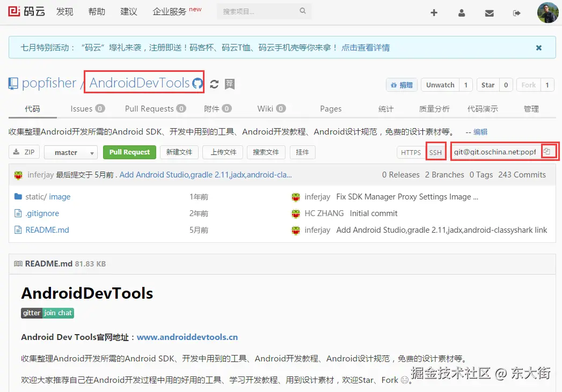This screenshot has height=392, width=562.
Task: Open the 附件 tab
Action: point(217,108)
